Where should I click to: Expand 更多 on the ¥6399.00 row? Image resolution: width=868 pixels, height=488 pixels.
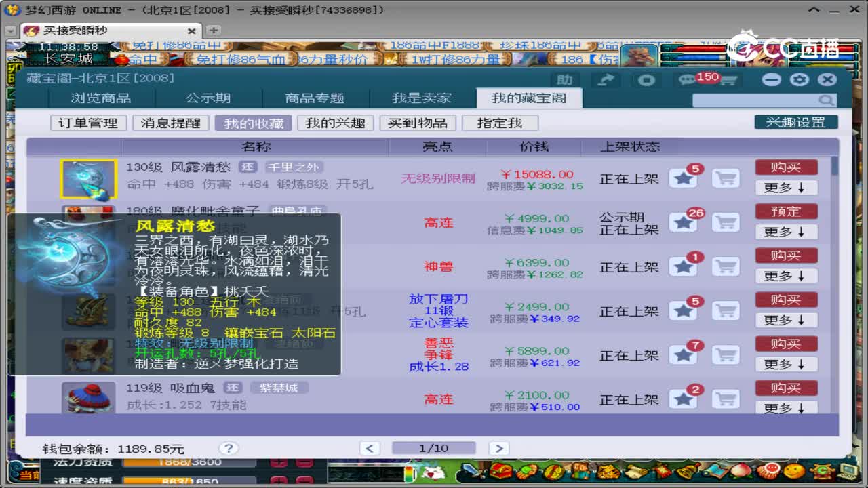click(786, 276)
